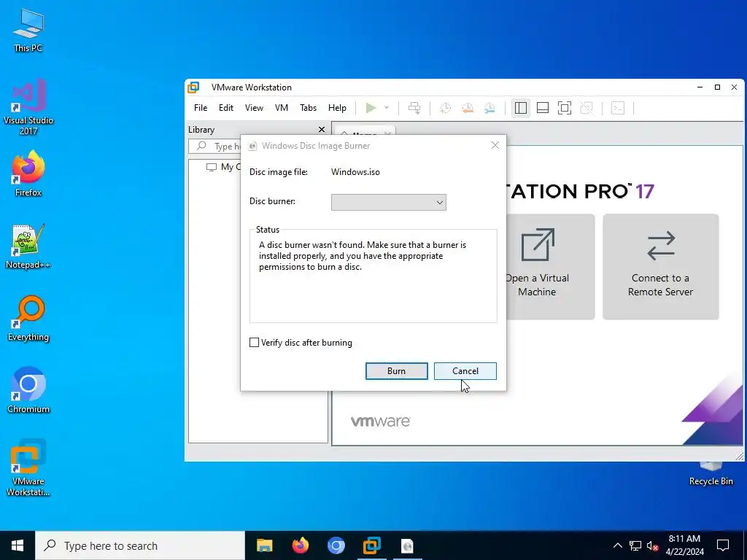Open This PC desktop icon
747x560 pixels.
tap(28, 31)
